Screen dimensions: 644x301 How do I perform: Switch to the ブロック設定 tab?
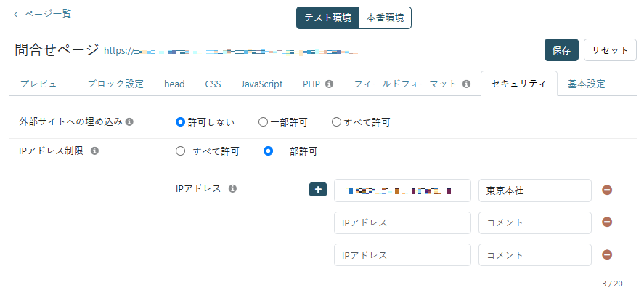pyautogui.click(x=115, y=84)
